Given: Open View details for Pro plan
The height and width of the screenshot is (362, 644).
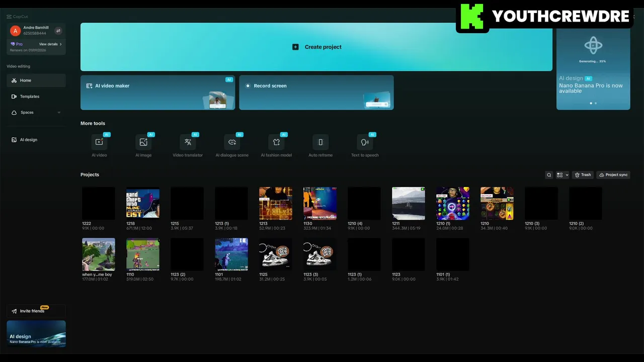Looking at the screenshot, I should 50,44.
